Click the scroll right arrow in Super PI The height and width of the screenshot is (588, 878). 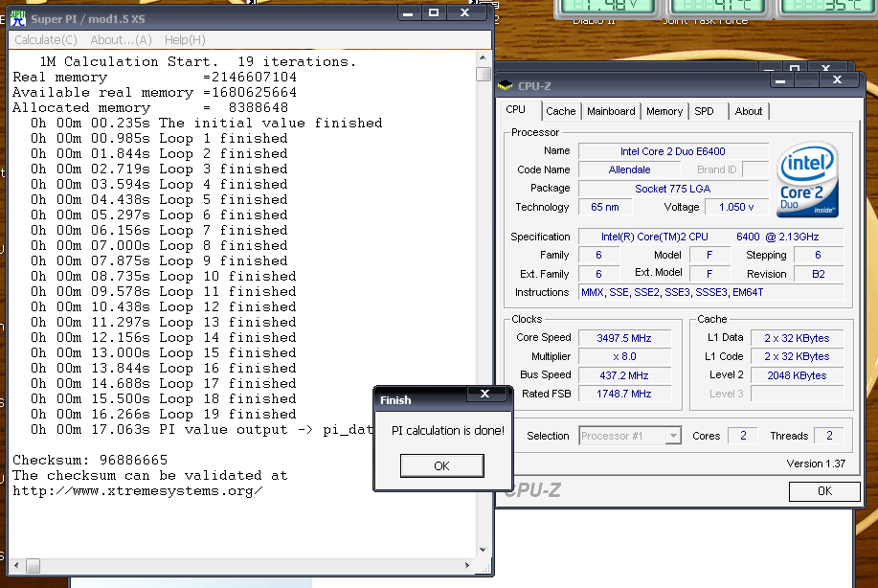467,566
